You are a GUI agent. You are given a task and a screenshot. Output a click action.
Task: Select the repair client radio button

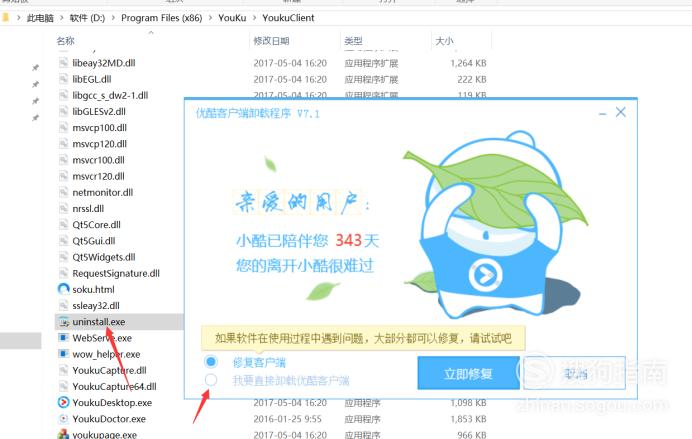[x=211, y=362]
